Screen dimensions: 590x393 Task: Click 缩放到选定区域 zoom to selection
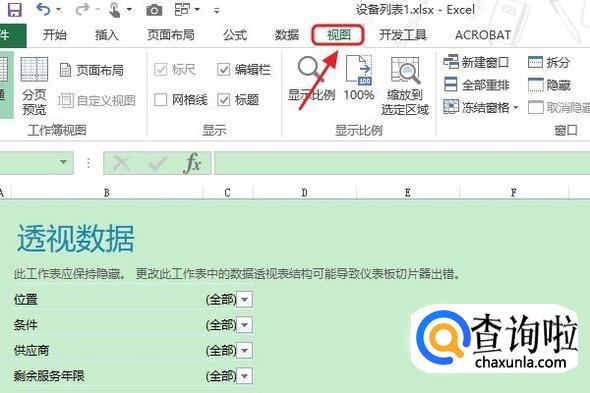[x=405, y=86]
